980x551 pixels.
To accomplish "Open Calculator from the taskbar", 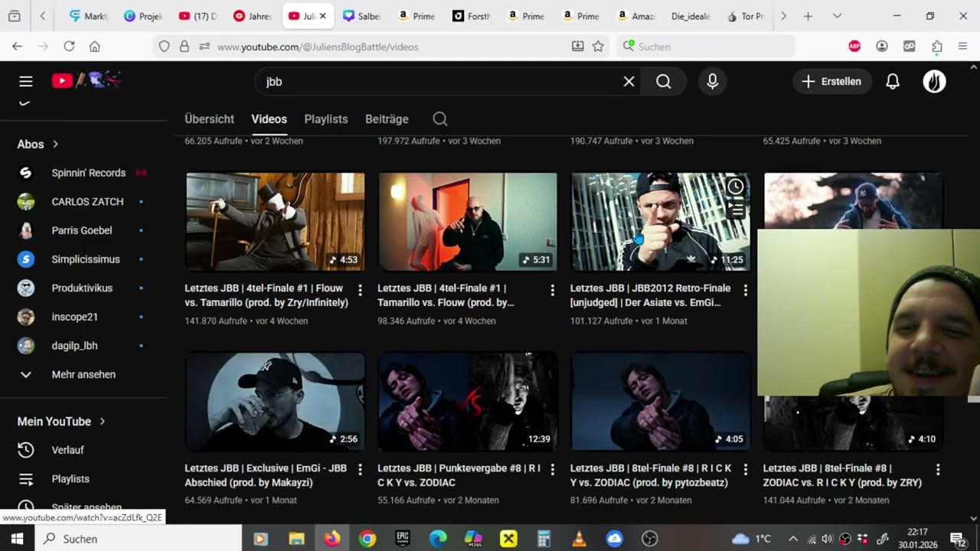I will point(544,539).
